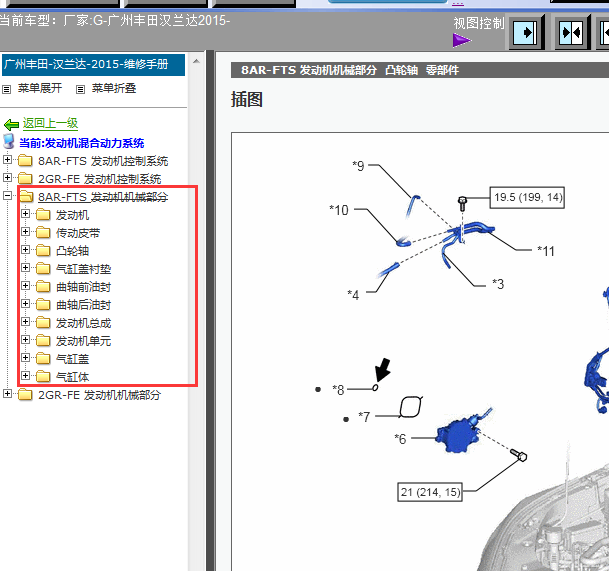Click the 插图 heading
Image resolution: width=609 pixels, height=571 pixels.
click(x=247, y=99)
